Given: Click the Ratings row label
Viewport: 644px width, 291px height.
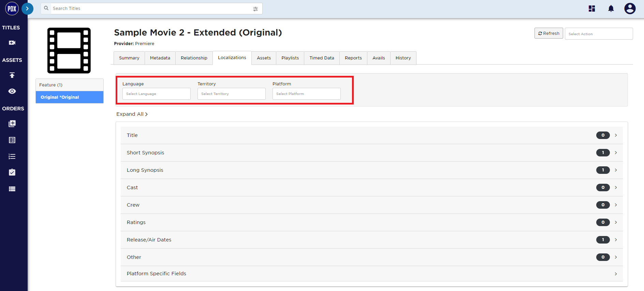Looking at the screenshot, I should (x=136, y=222).
